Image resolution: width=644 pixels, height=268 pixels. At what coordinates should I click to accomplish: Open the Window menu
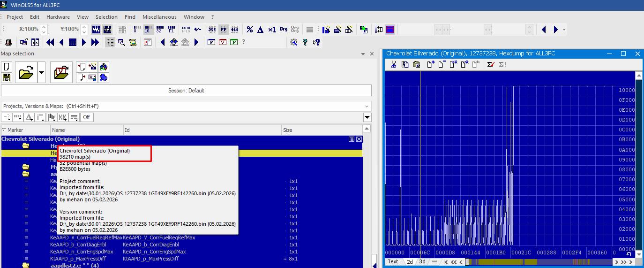[x=194, y=17]
